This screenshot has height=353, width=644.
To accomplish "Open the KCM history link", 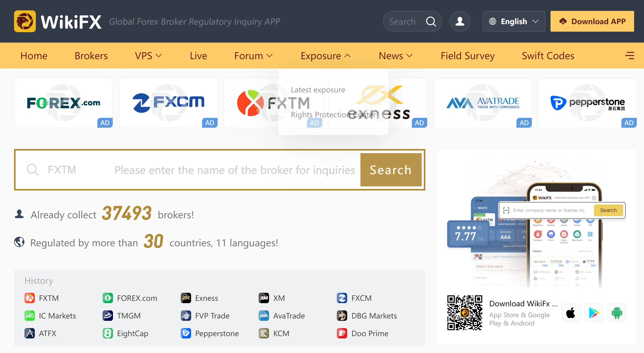I will tap(281, 333).
